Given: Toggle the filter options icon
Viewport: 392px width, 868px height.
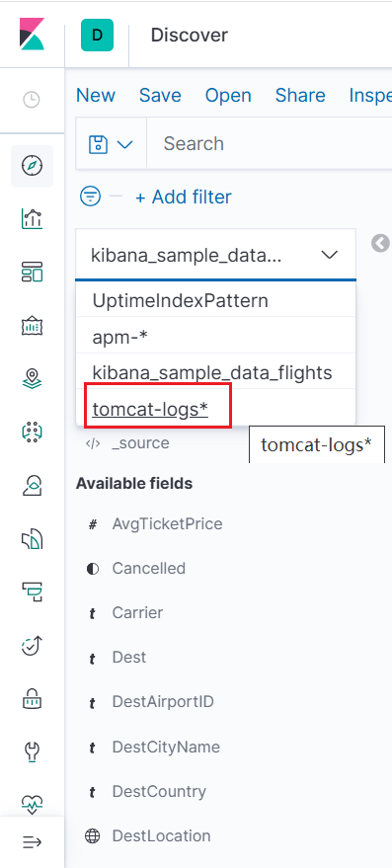Looking at the screenshot, I should coord(91,197).
